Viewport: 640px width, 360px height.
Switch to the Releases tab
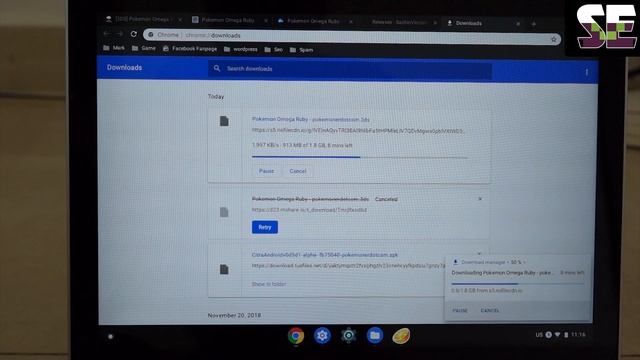click(400, 22)
